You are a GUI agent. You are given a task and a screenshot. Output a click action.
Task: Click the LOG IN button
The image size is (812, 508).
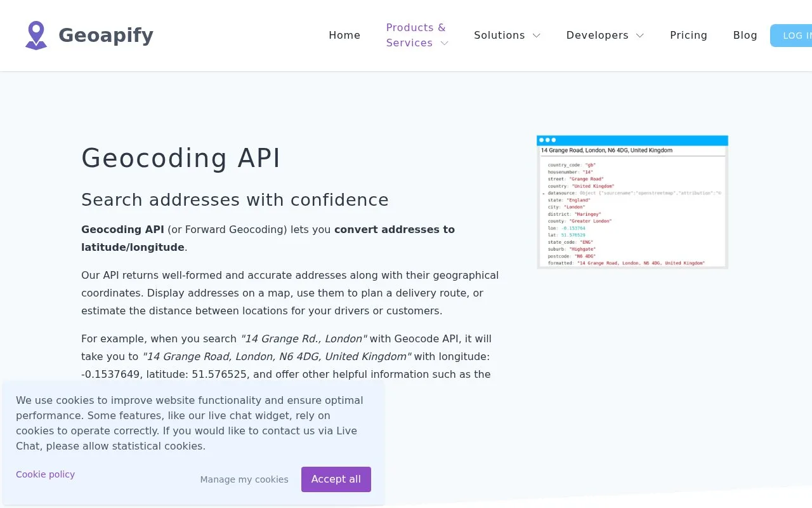[x=791, y=36]
